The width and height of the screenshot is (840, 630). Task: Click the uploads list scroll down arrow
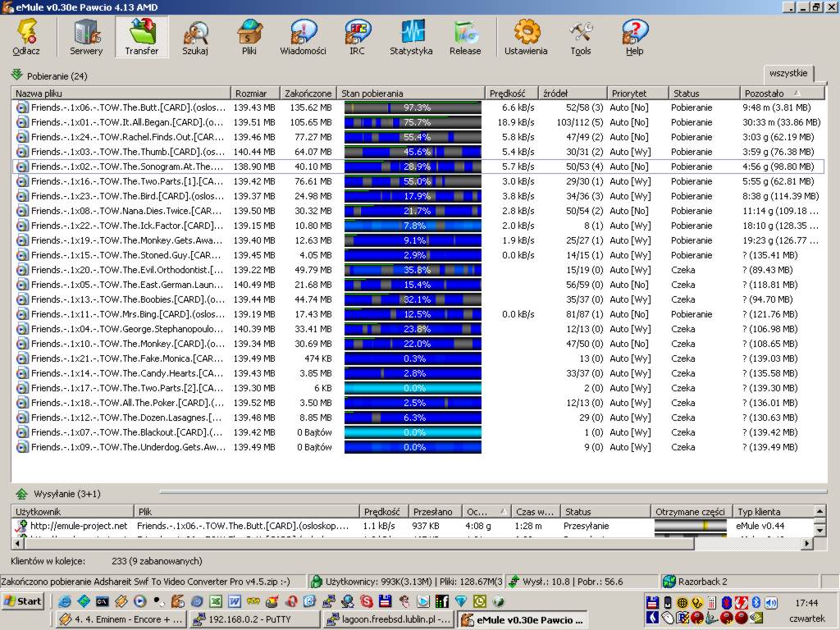point(819,531)
